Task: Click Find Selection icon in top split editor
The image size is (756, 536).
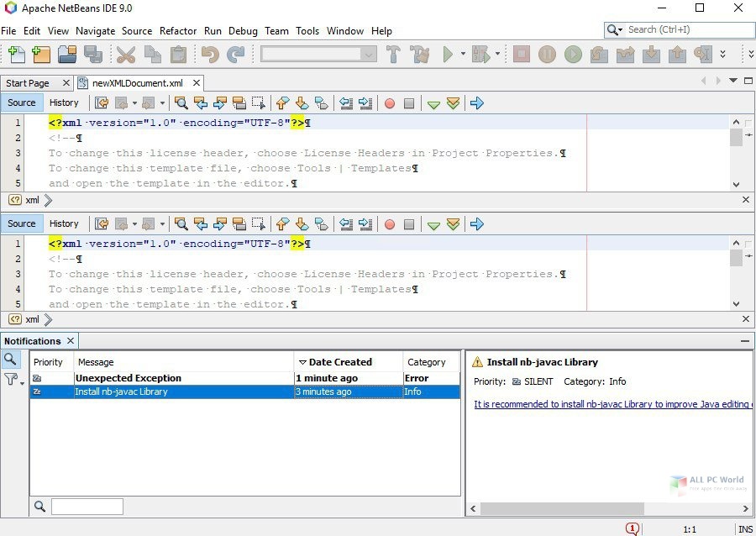Action: click(181, 102)
